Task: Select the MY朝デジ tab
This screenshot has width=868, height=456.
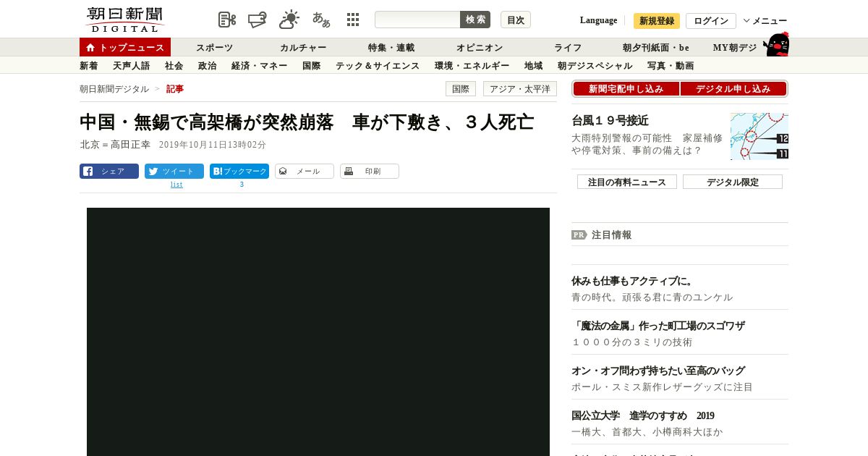Action: [735, 48]
